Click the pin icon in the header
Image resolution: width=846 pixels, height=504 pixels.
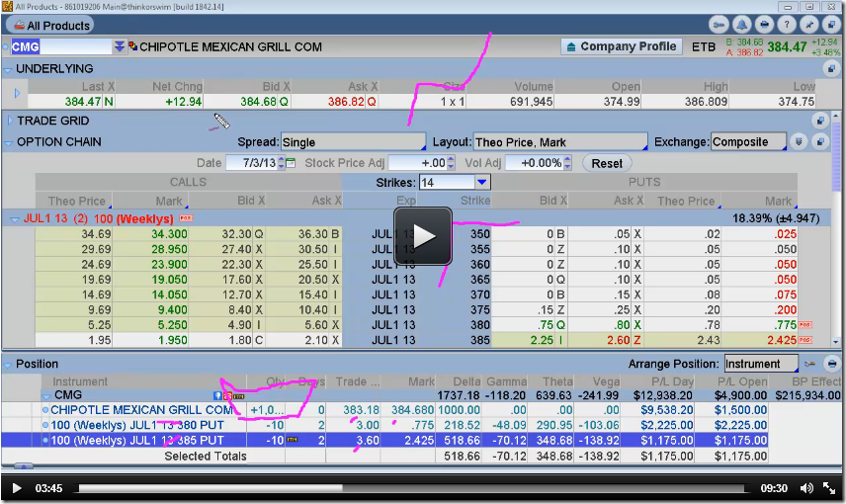click(808, 25)
